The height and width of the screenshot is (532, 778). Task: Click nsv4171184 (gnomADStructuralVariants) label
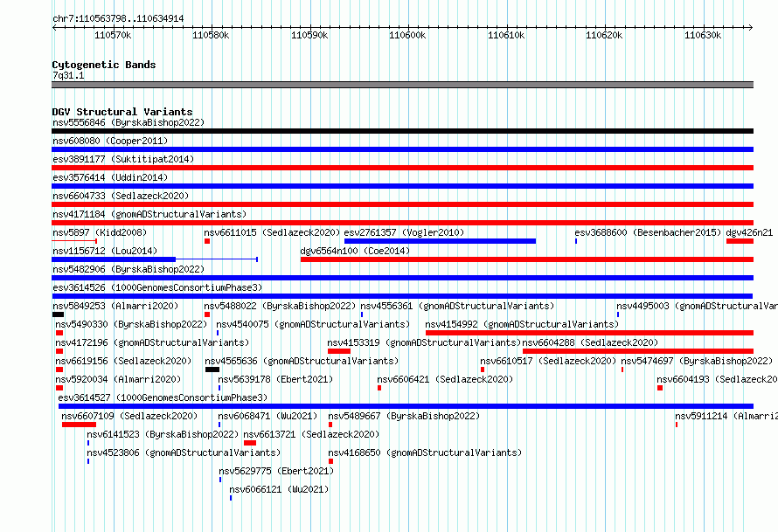coord(149,214)
